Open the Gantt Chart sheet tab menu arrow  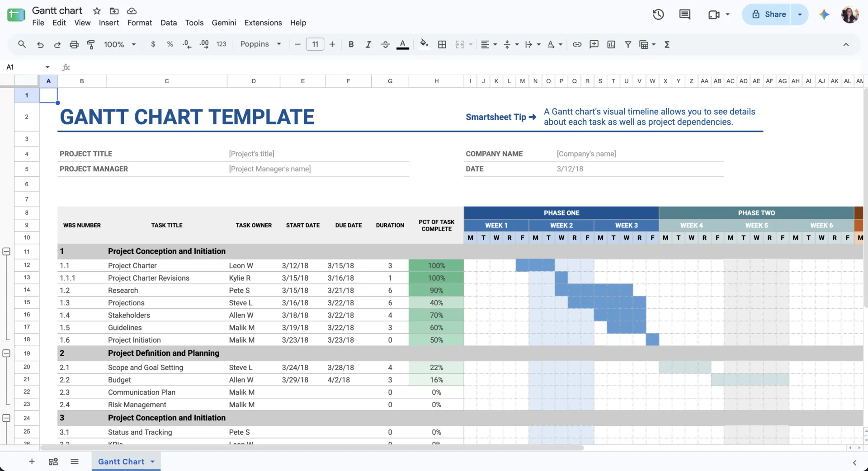pos(153,462)
